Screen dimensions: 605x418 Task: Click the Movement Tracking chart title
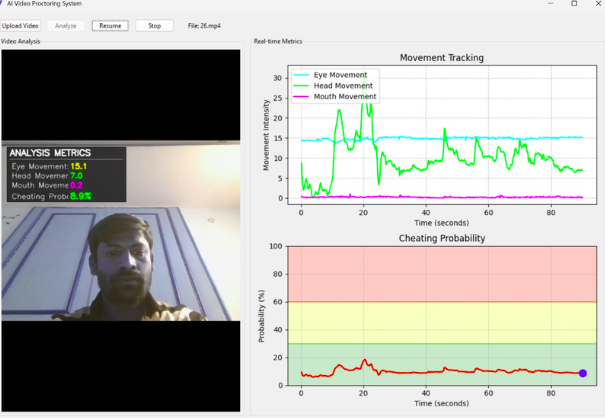coord(441,58)
